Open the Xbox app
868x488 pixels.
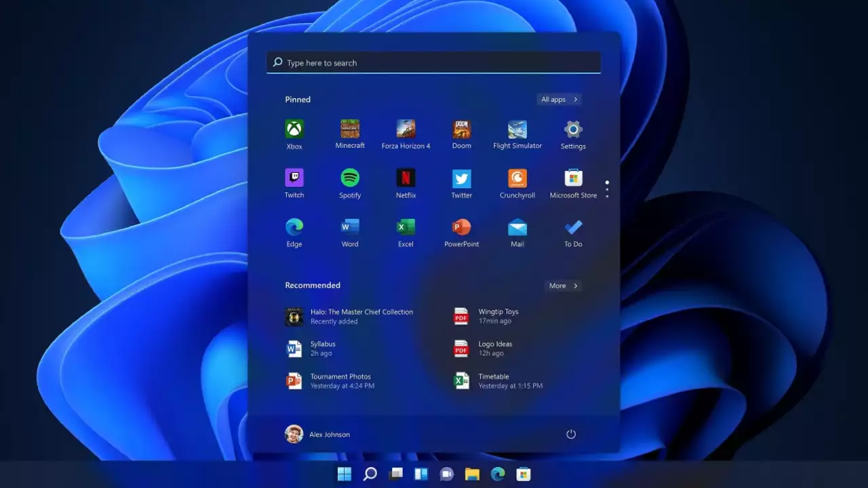[294, 129]
